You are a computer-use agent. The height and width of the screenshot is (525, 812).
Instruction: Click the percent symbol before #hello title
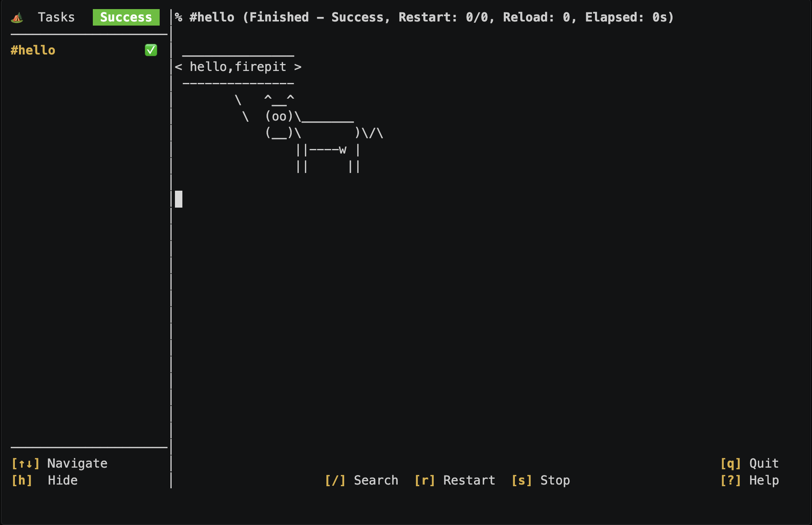[x=179, y=17]
